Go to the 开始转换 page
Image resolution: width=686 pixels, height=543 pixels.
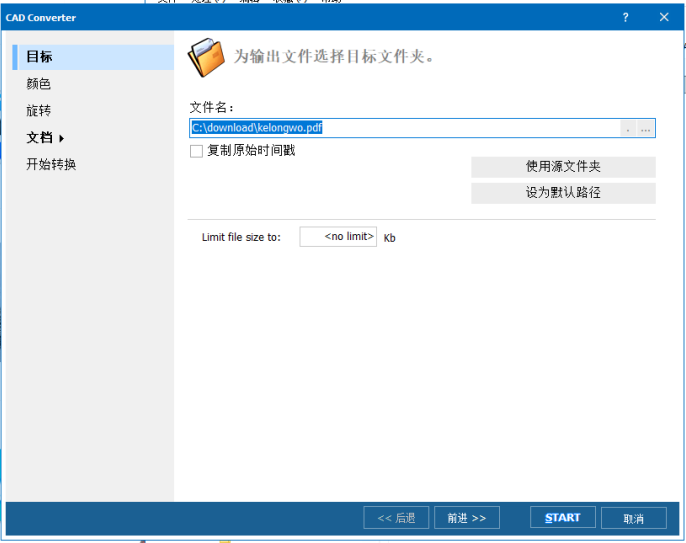pos(51,165)
